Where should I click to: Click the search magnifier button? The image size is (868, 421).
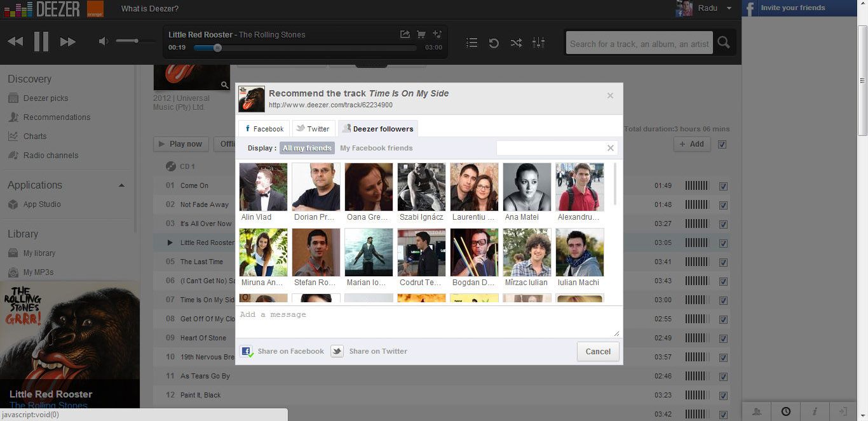coord(723,43)
